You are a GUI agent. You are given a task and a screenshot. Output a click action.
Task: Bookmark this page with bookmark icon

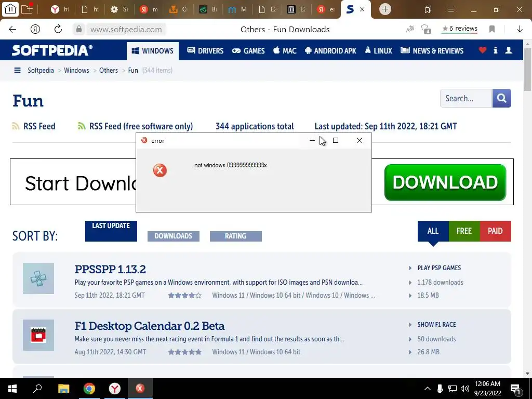tap(492, 30)
